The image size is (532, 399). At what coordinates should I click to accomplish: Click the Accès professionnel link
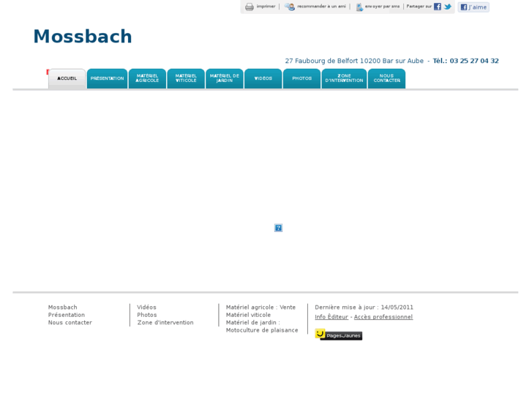point(383,317)
